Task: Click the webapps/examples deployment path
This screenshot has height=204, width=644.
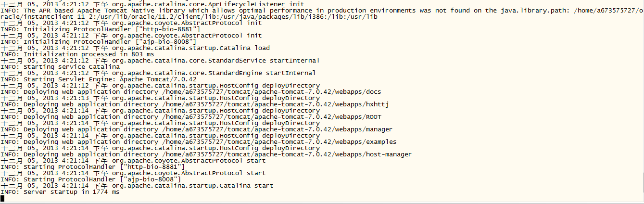Action: tap(279, 142)
